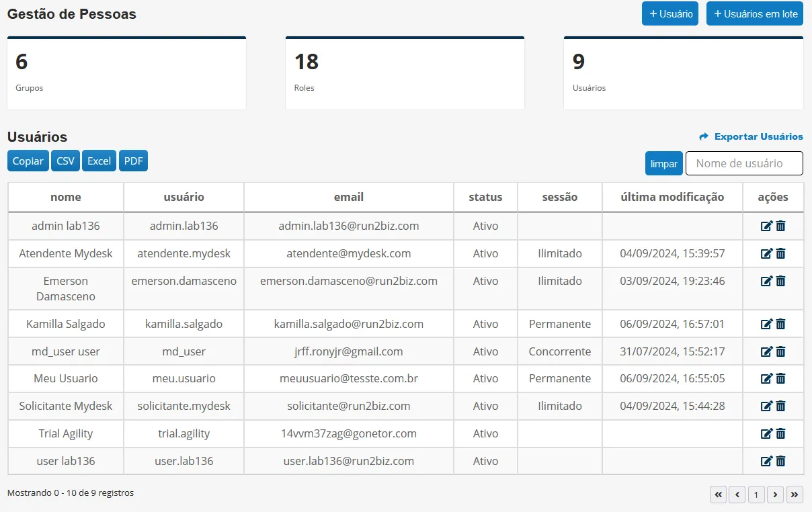Copy the table with Copiar button
The height and width of the screenshot is (512, 812).
tap(28, 161)
